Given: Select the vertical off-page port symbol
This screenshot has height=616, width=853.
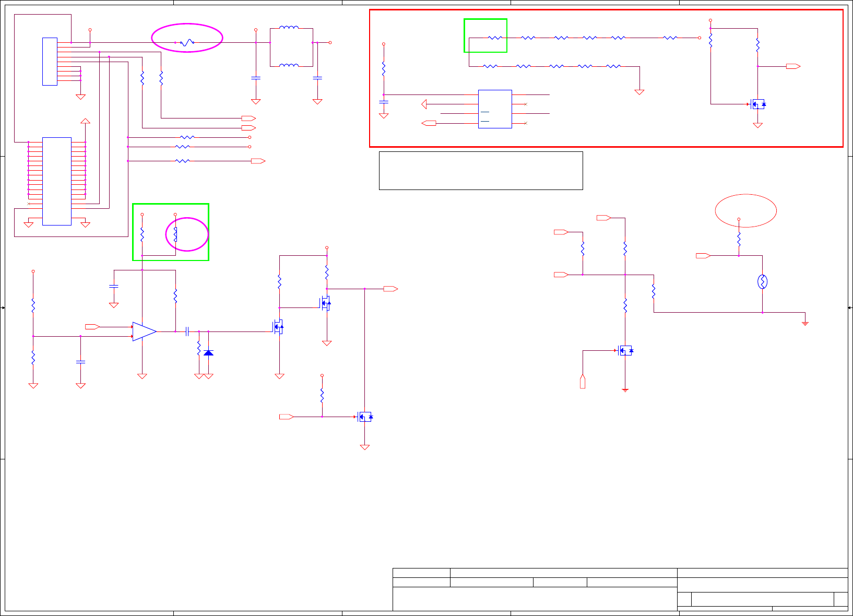Looking at the screenshot, I should (x=583, y=382).
